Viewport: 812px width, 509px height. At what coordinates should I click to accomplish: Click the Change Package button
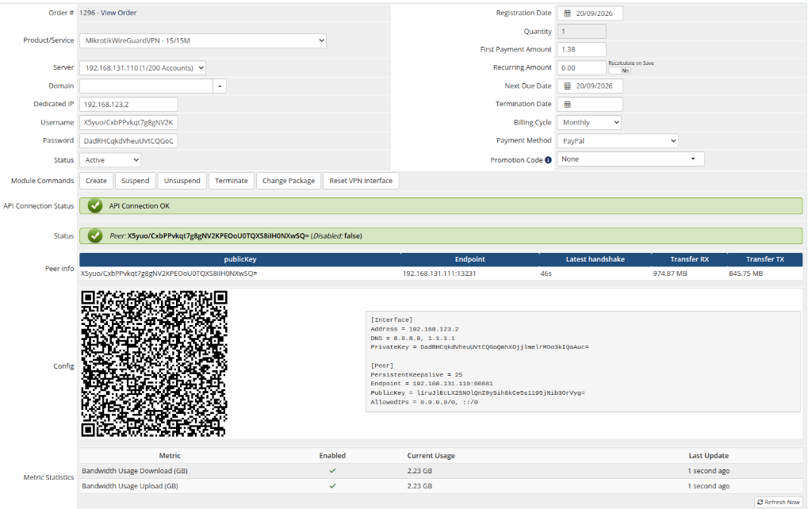click(x=289, y=181)
